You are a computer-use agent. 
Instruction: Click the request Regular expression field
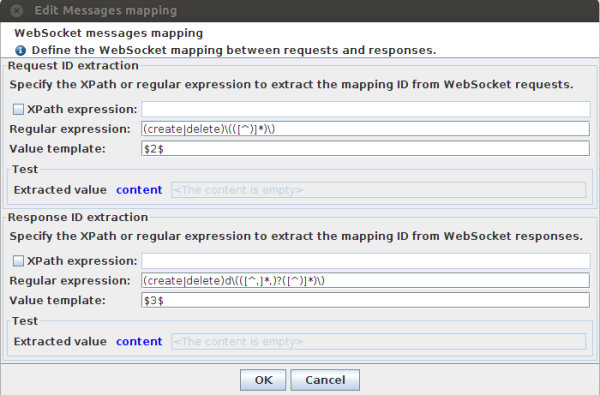coord(365,129)
